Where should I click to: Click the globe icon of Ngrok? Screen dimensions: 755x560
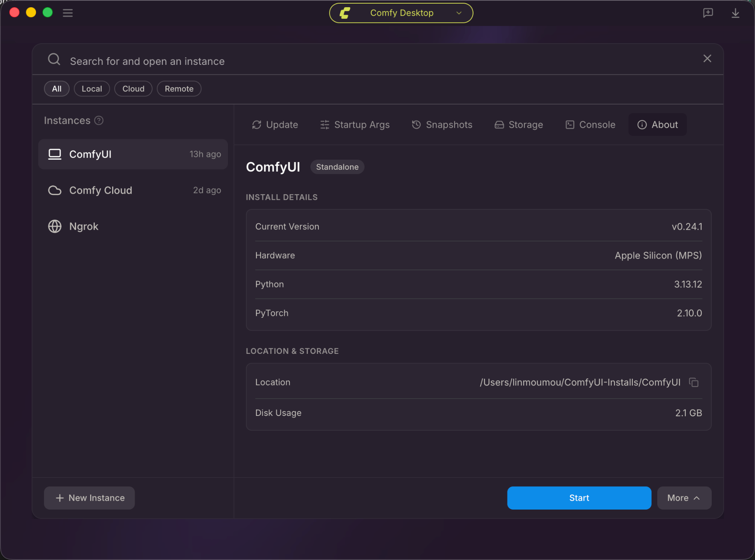[x=55, y=226]
